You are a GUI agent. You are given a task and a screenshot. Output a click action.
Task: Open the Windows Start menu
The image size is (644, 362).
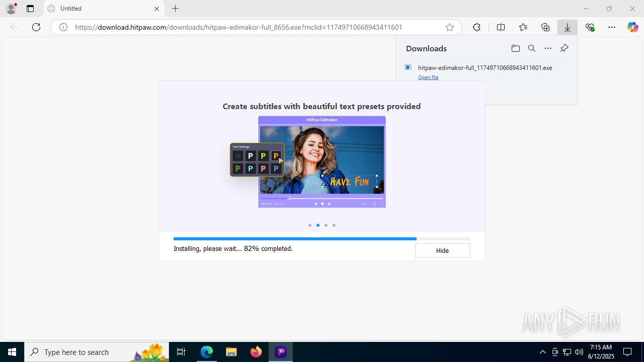click(12, 352)
